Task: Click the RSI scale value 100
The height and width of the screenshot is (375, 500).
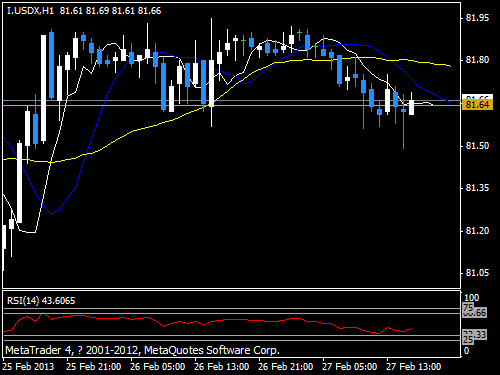Action: tap(472, 298)
